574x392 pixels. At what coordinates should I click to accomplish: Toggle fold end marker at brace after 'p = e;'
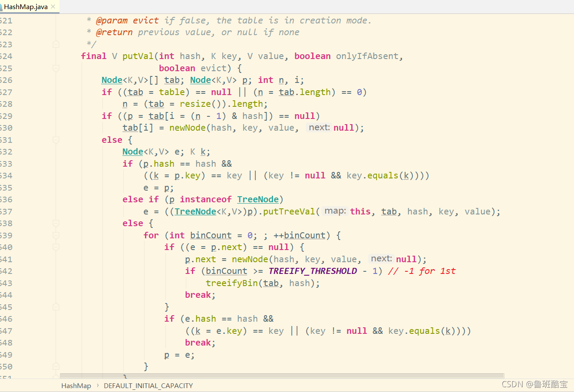click(56, 366)
